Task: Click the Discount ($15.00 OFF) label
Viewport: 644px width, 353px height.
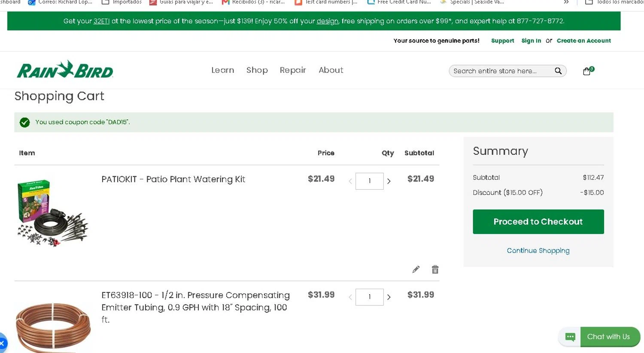Action: click(x=507, y=193)
